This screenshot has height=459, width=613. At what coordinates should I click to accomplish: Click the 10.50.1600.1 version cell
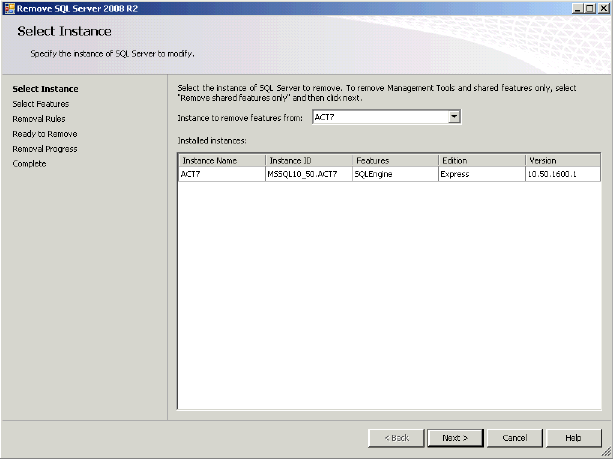[563, 174]
